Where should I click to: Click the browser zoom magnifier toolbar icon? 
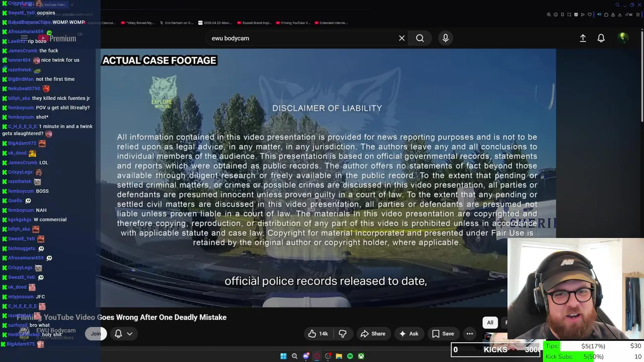[548, 15]
